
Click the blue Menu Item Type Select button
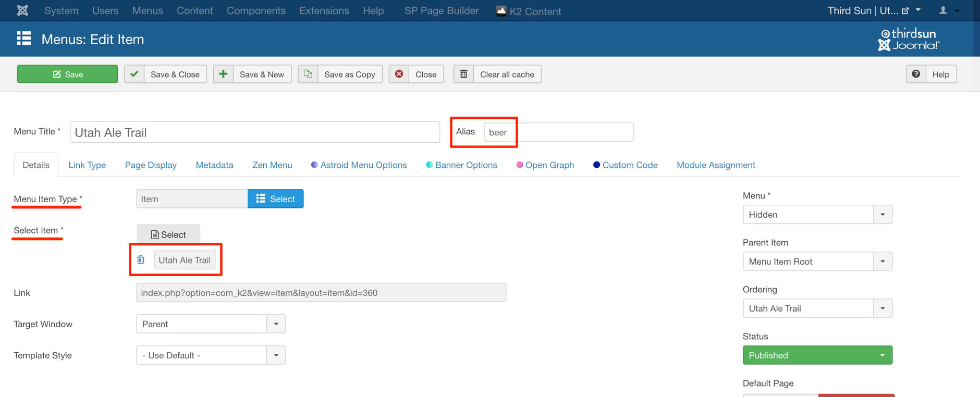275,199
